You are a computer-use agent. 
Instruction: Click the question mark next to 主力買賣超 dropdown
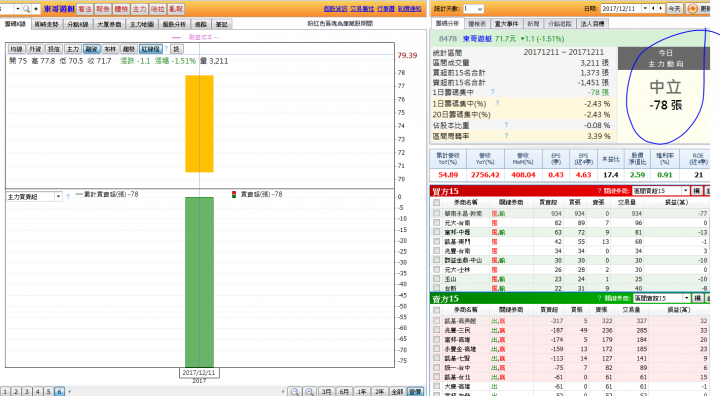(68, 197)
